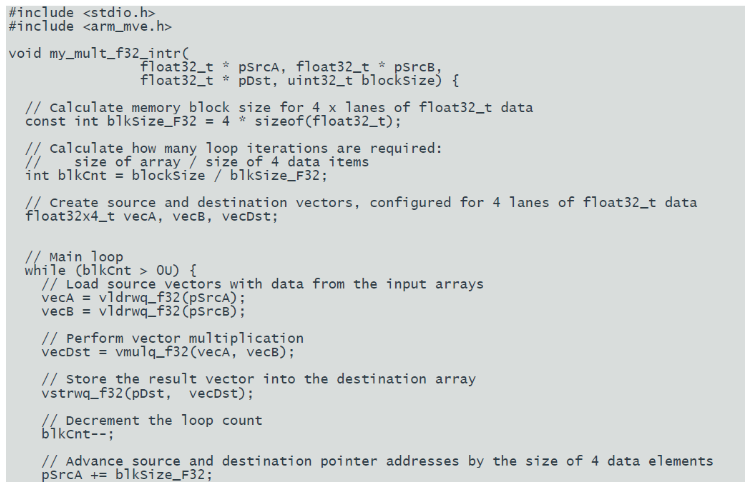Screen dimensions: 749x486
Task: Click the float32x4_t vector declaration line
Action: coord(151,216)
